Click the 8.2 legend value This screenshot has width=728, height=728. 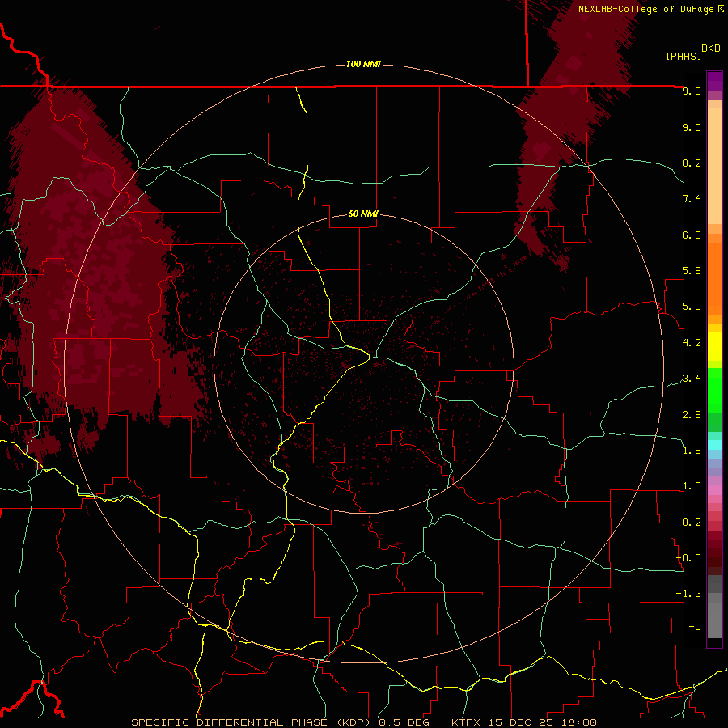click(x=692, y=163)
